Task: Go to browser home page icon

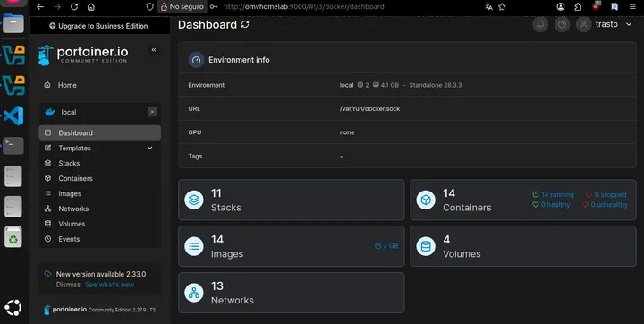Action: [x=91, y=6]
